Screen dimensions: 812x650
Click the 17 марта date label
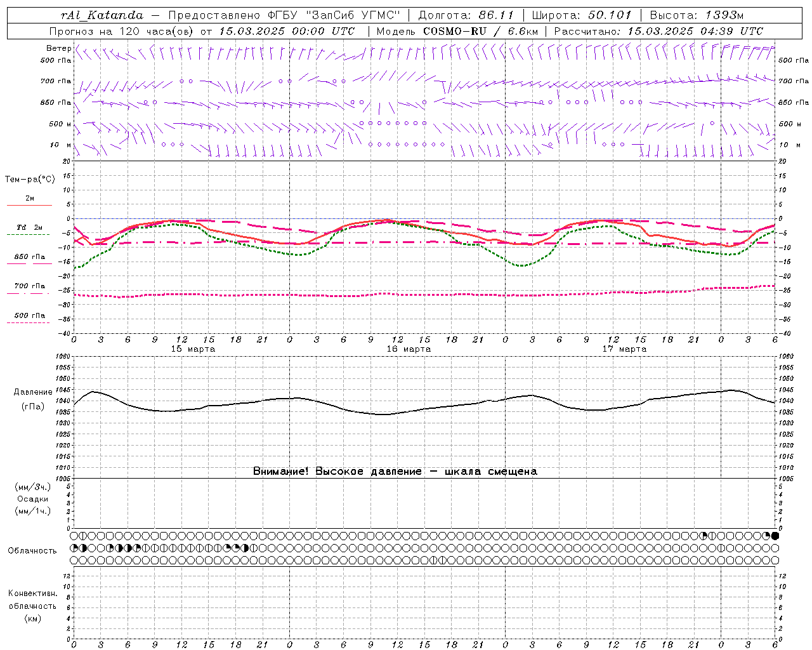click(x=624, y=349)
